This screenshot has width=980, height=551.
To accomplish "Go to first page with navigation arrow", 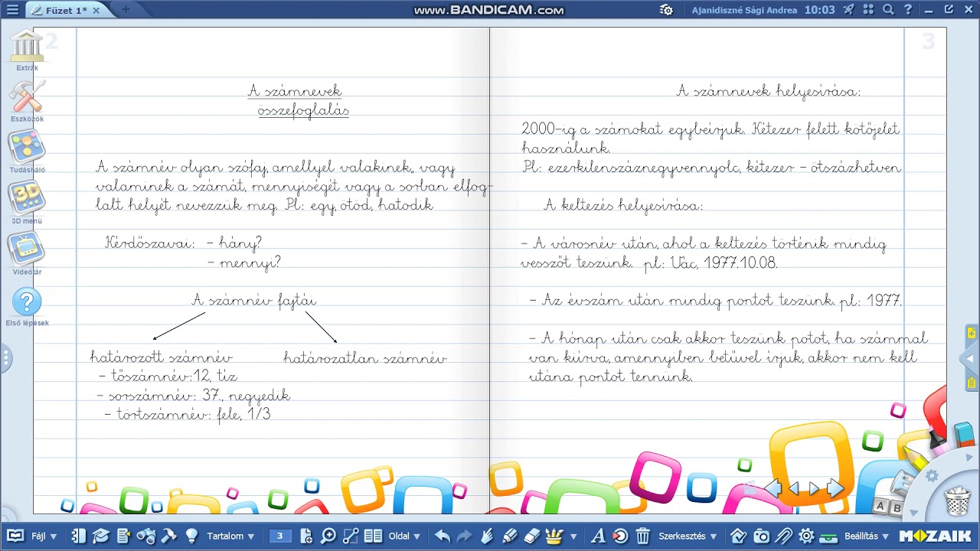I will (x=773, y=487).
